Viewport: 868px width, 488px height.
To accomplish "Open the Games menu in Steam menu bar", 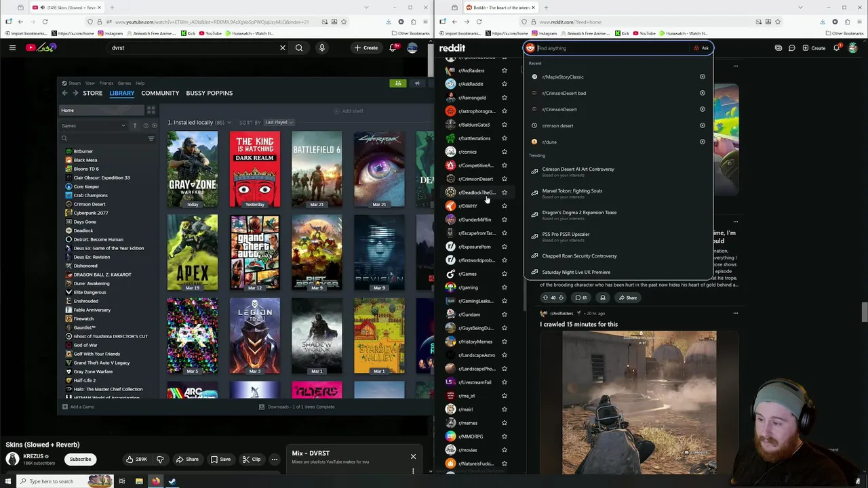I will tap(124, 83).
